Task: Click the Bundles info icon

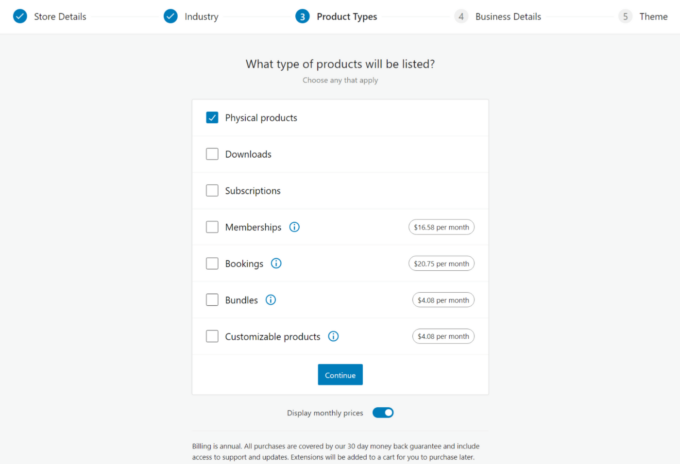Action: click(270, 300)
